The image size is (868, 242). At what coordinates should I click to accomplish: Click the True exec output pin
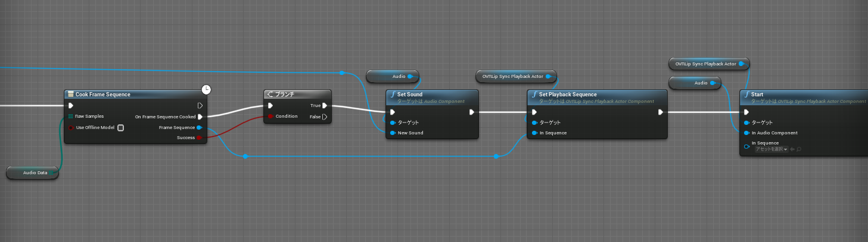click(x=325, y=106)
